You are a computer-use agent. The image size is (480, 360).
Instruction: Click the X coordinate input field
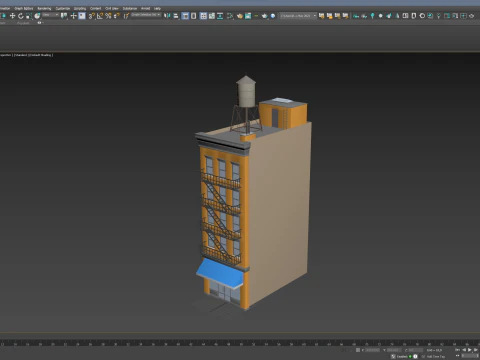click(373, 350)
